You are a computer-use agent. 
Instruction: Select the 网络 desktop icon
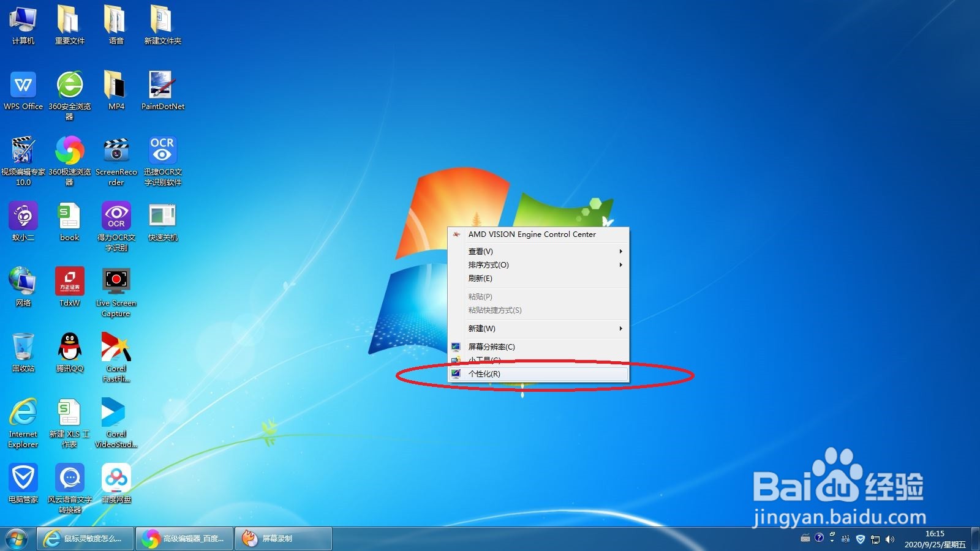tap(23, 287)
